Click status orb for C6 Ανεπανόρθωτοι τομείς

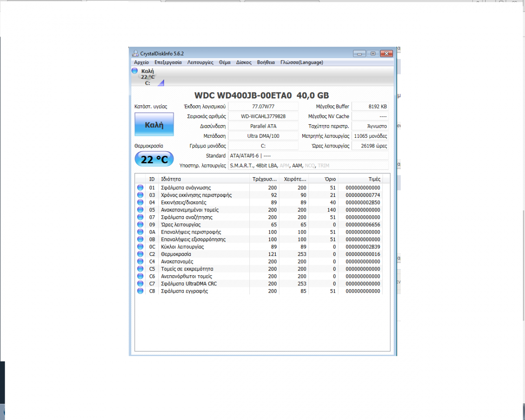tap(140, 276)
